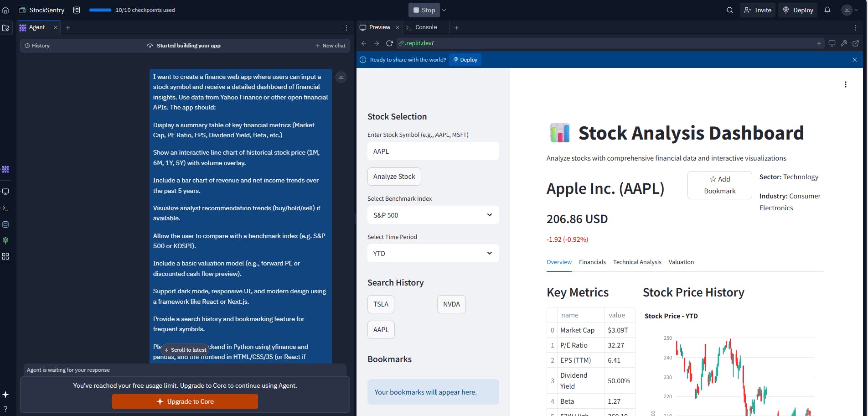Select TSLA from search history
Screen dimensions: 868x416
[x=381, y=304]
